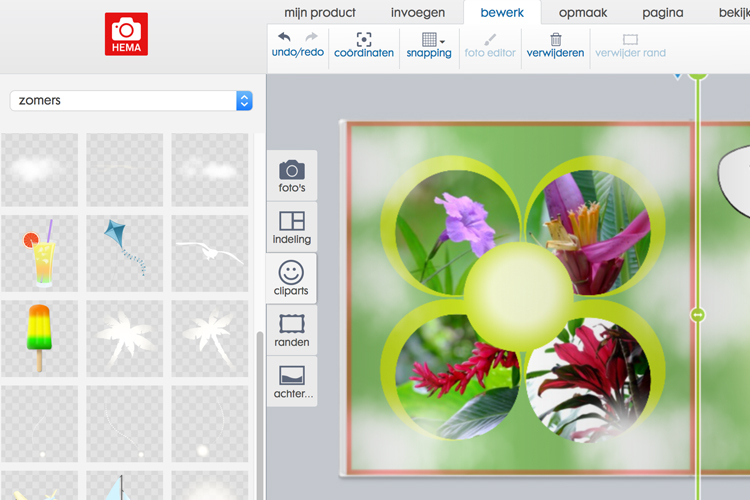The width and height of the screenshot is (750, 500).
Task: Open the foto's panel
Action: 292,176
